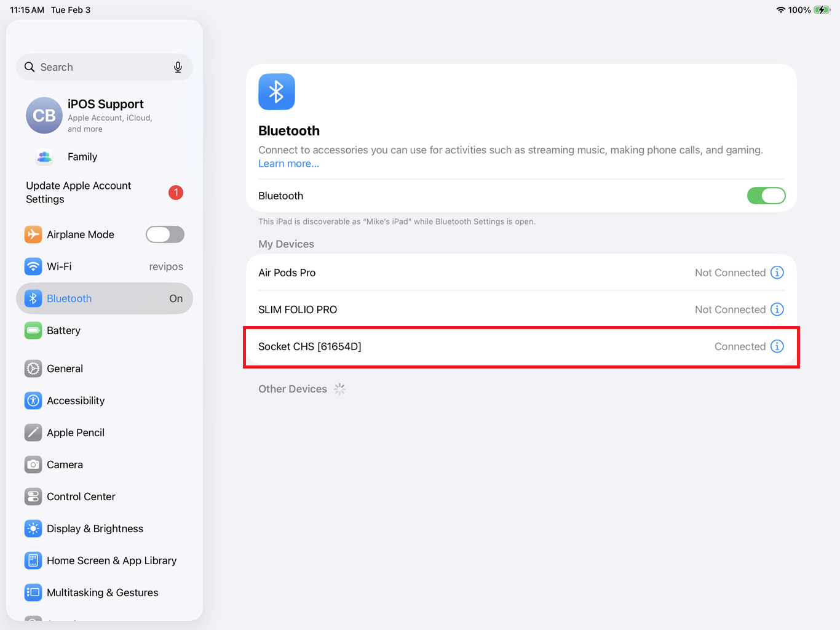Open General settings

point(105,369)
